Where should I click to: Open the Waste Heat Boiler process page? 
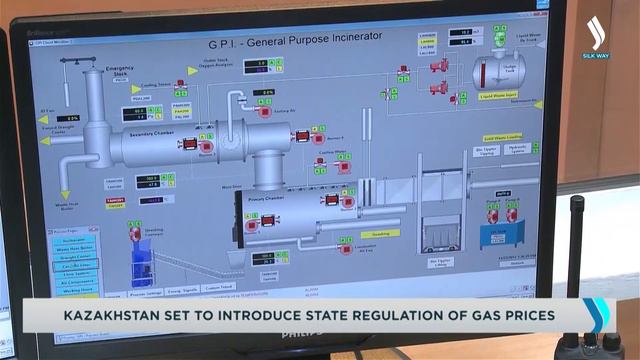(75, 249)
